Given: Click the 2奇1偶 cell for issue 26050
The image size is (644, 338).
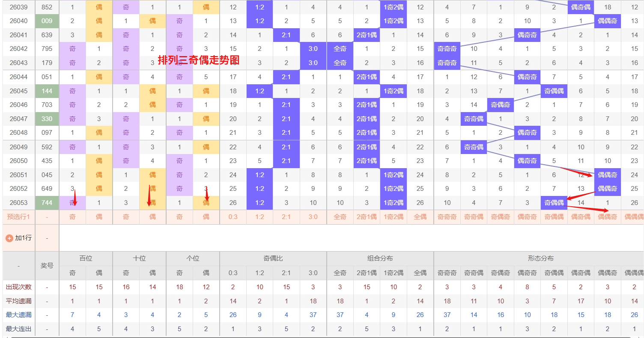Looking at the screenshot, I should tap(367, 161).
